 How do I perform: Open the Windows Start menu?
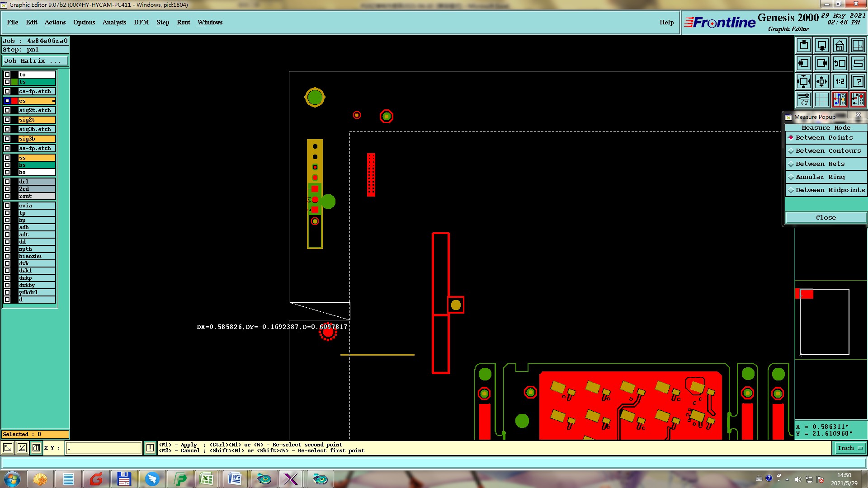point(12,479)
